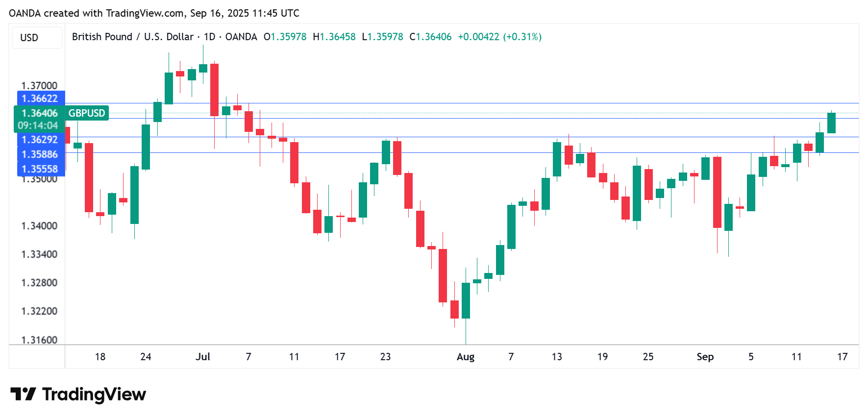Click the 1.36406 current price label
868x420 pixels.
point(40,113)
